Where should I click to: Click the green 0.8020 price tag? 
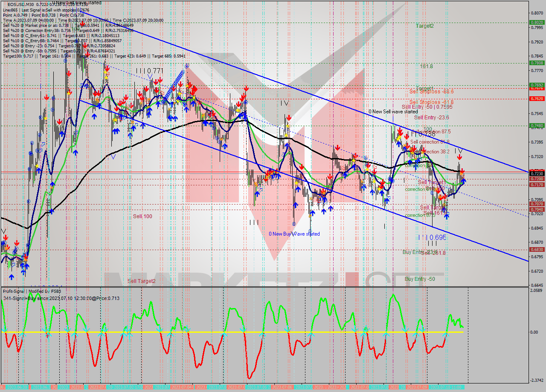[x=536, y=23]
